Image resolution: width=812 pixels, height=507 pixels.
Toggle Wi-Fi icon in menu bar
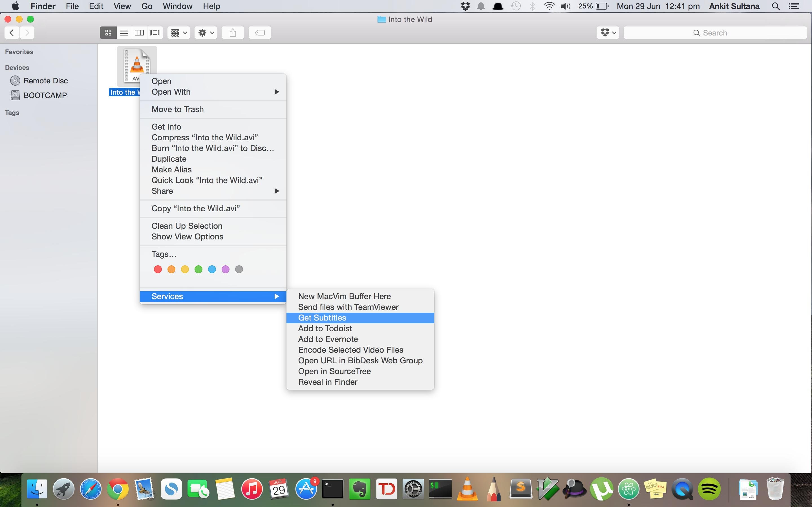click(x=548, y=6)
